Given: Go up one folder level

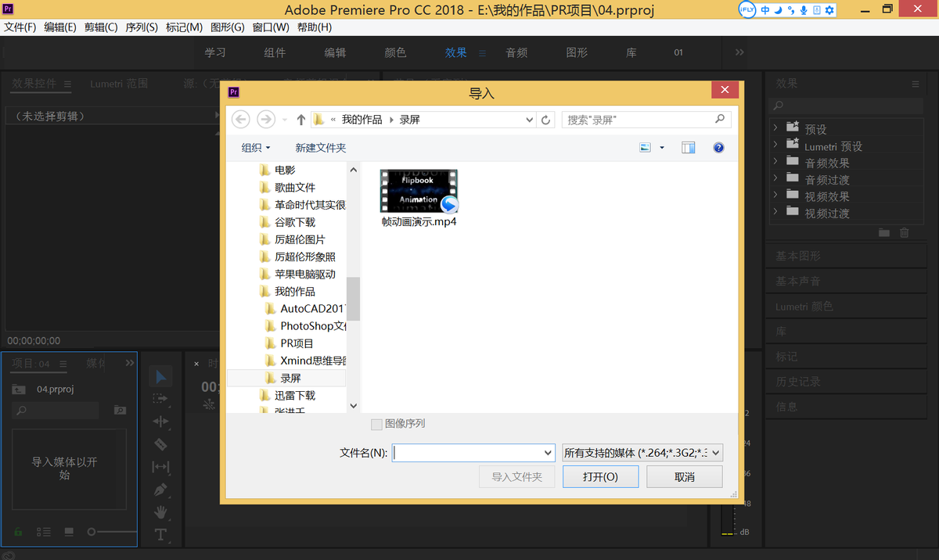Looking at the screenshot, I should pyautogui.click(x=301, y=120).
